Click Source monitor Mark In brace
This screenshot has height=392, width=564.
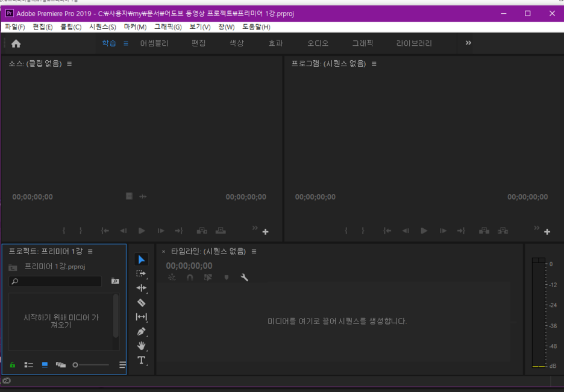(64, 231)
